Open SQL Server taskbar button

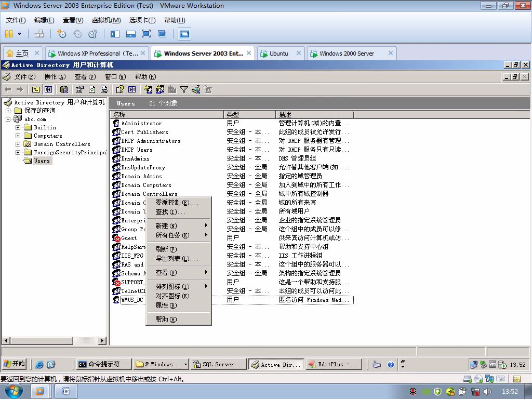218,364
